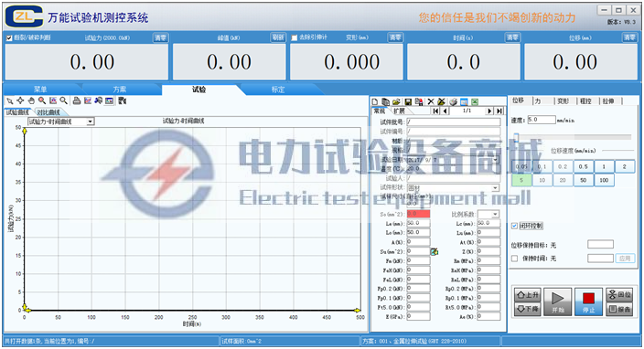Open the 试验力-时间曲线 curve type dropdown
The image size is (644, 349).
(x=91, y=122)
